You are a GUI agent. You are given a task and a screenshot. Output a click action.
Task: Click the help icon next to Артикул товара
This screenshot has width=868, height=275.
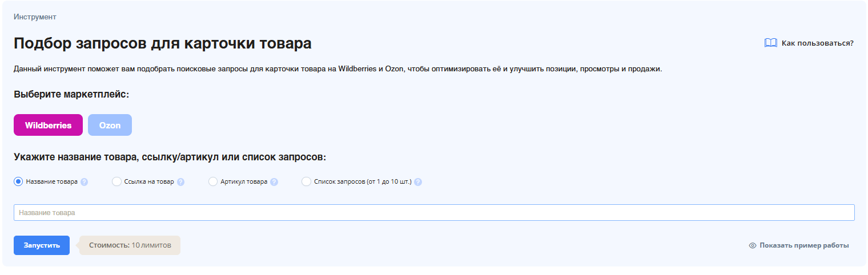pyautogui.click(x=274, y=182)
